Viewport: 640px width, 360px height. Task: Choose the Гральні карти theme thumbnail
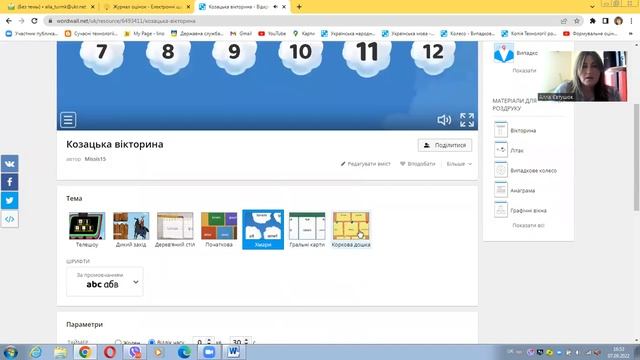click(307, 229)
